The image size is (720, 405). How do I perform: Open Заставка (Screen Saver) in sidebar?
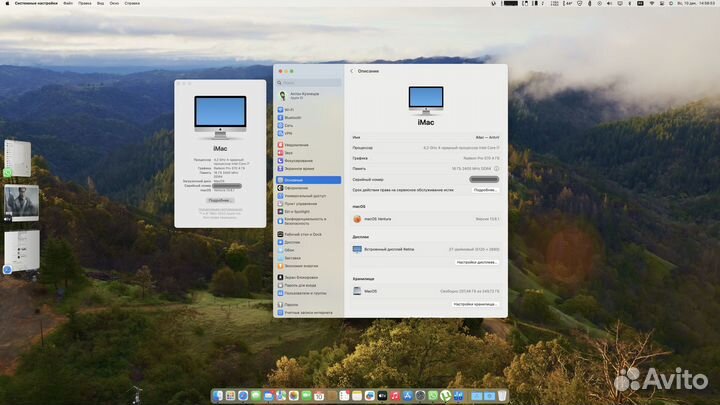point(309,258)
